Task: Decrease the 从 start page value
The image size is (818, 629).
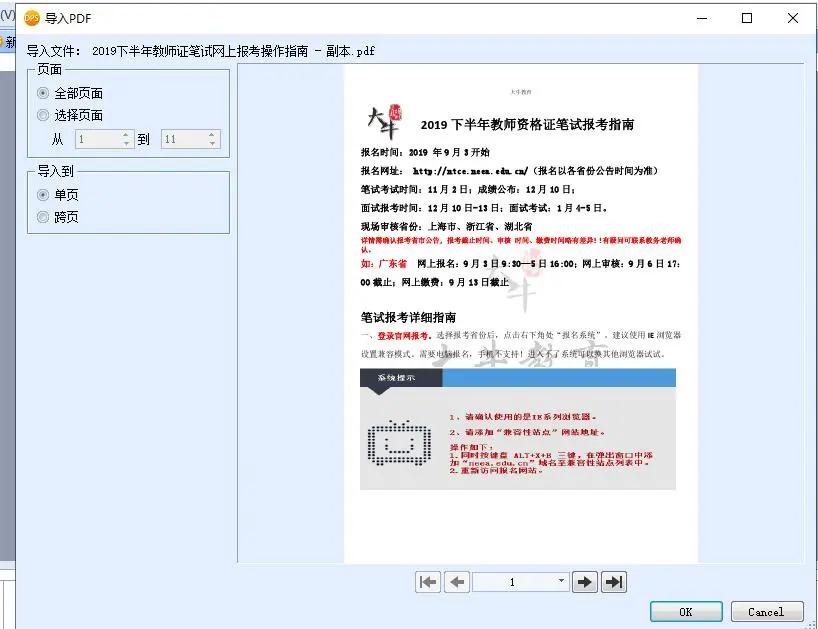Action: [x=126, y=143]
